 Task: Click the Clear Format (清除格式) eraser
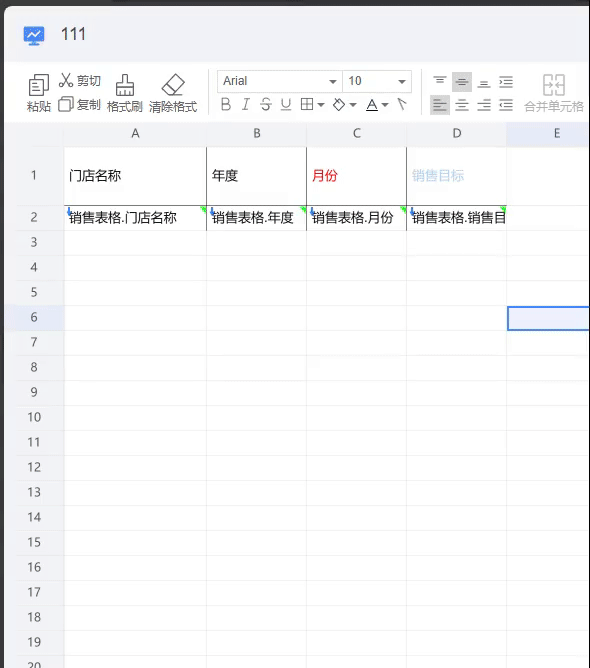coord(173,93)
